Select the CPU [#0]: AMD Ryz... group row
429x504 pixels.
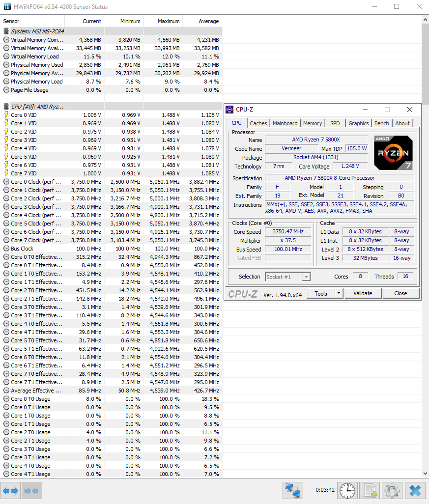pos(111,107)
